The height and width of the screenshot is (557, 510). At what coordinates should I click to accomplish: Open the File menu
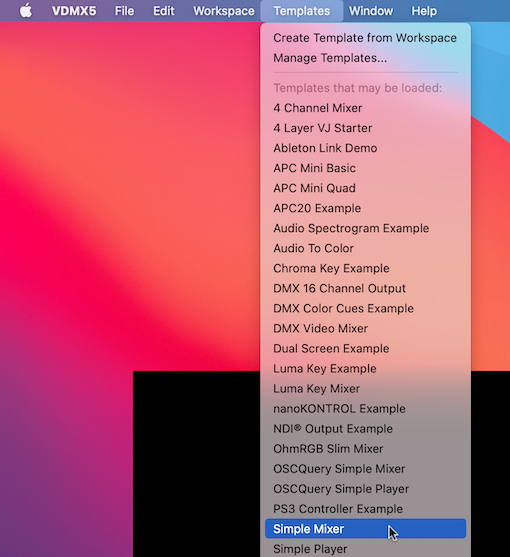point(124,11)
